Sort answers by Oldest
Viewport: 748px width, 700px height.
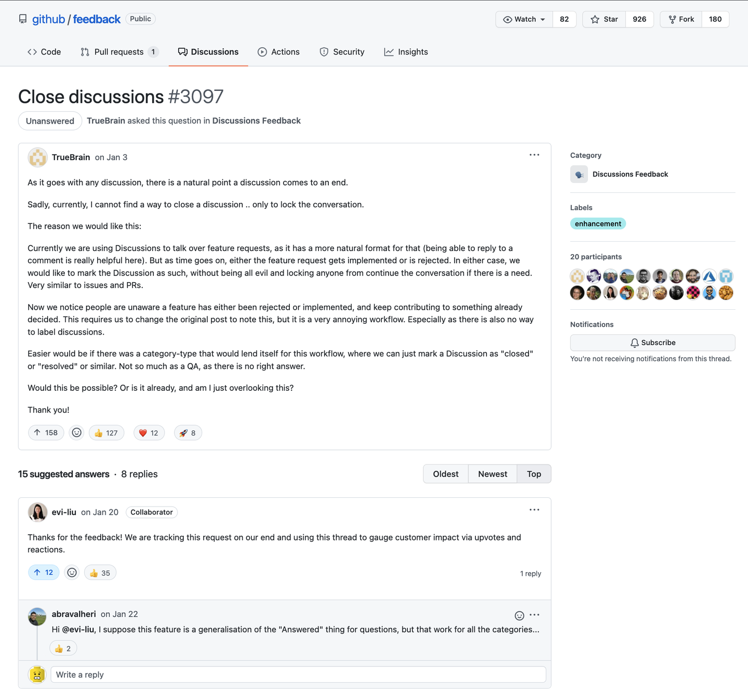[x=446, y=474]
